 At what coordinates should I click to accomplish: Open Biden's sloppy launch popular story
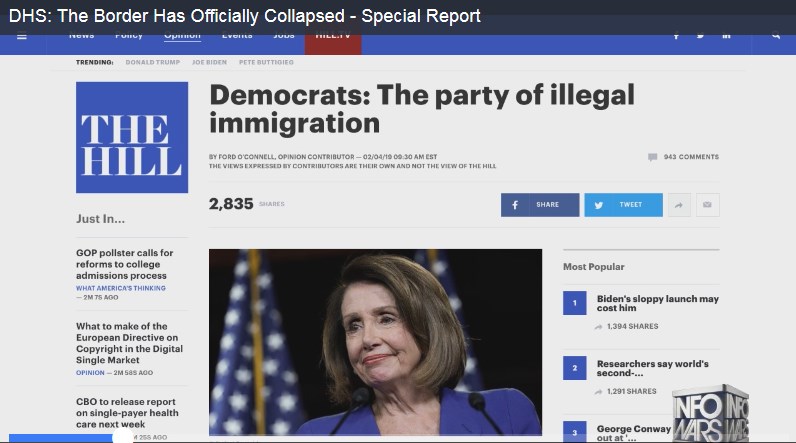pyautogui.click(x=658, y=303)
